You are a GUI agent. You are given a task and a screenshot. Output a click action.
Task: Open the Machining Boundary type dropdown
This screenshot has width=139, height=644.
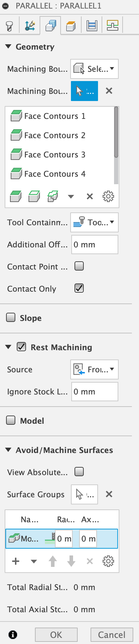(94, 69)
